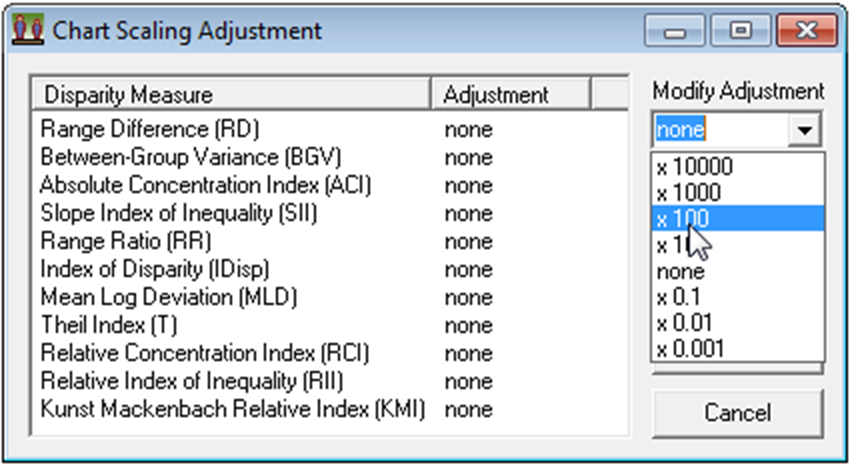Maximize the Chart Scaling Adjustment window
The height and width of the screenshot is (466, 852).
[x=741, y=30]
